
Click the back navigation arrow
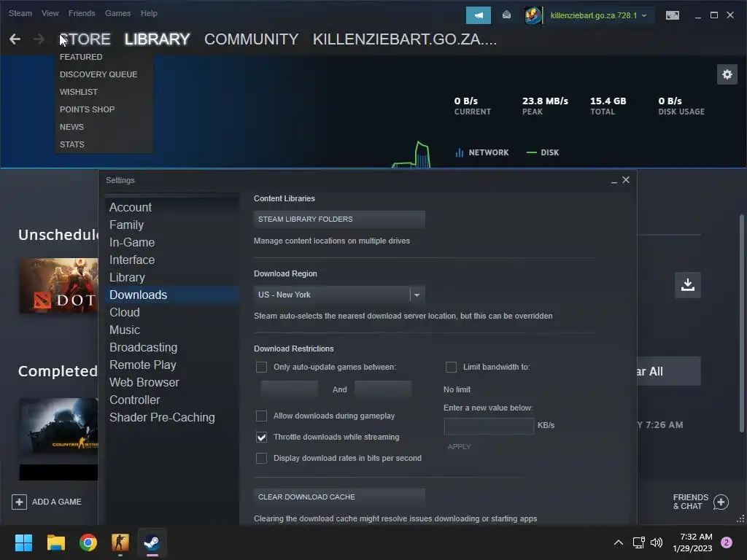click(15, 39)
